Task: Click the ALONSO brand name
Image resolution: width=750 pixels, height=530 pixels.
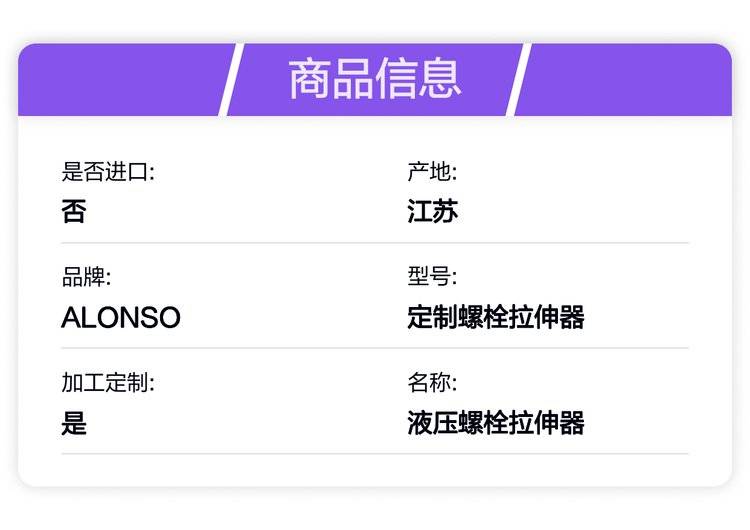Action: pos(121,318)
